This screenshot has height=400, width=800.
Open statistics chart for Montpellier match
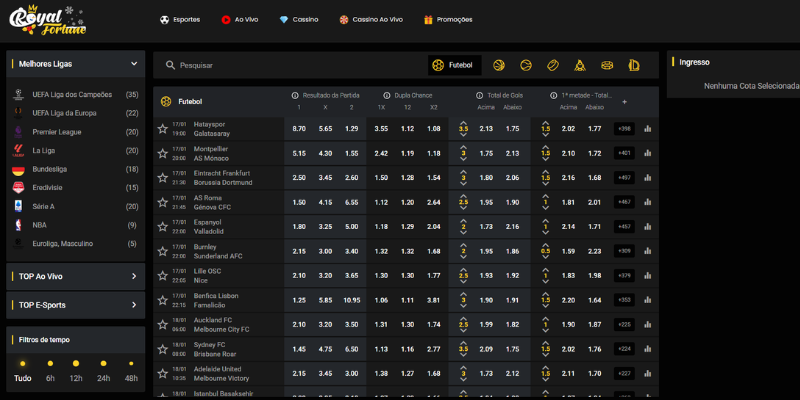click(647, 153)
